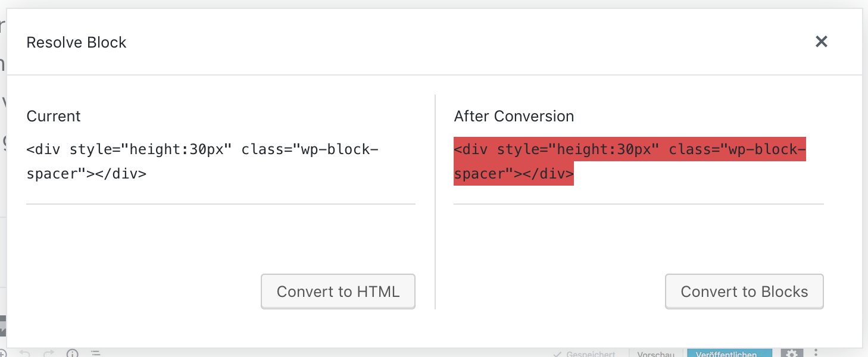Click the After Conversion heading

514,116
